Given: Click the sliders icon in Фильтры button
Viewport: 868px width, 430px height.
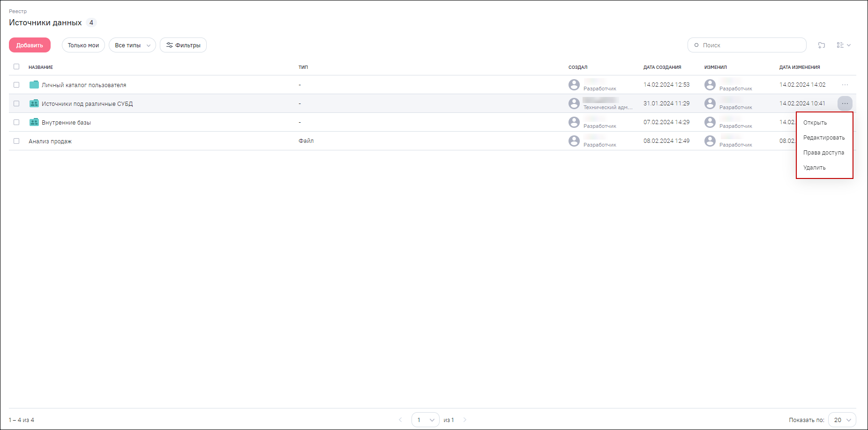Looking at the screenshot, I should pos(170,45).
